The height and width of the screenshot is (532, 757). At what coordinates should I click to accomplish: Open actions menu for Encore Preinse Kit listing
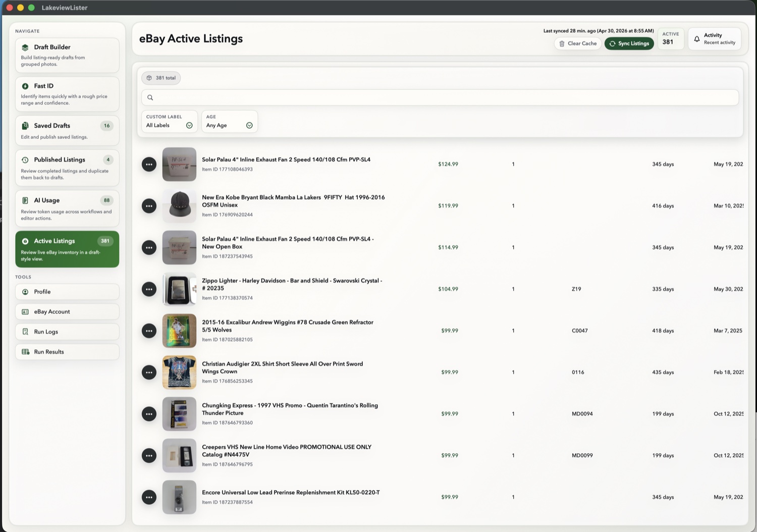[x=149, y=497]
